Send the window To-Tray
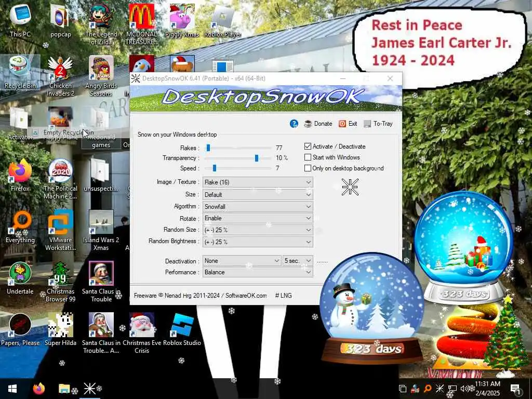The image size is (532, 399). 378,124
